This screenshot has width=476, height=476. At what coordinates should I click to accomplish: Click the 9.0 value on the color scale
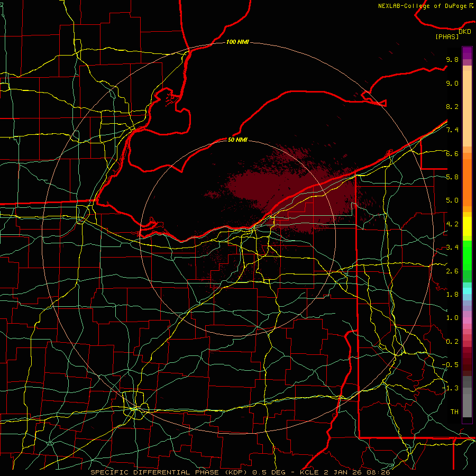coord(452,83)
